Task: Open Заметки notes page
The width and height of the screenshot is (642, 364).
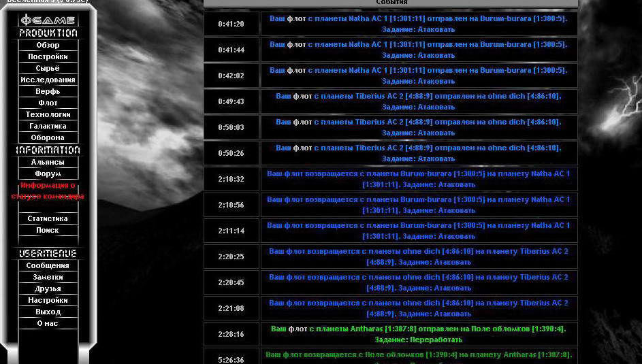Action: pos(48,277)
